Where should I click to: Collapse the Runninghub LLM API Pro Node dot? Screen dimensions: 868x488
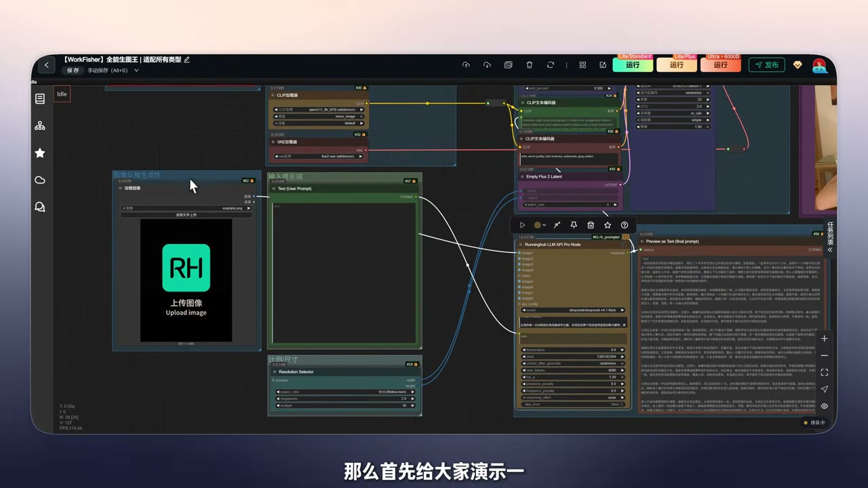click(521, 245)
